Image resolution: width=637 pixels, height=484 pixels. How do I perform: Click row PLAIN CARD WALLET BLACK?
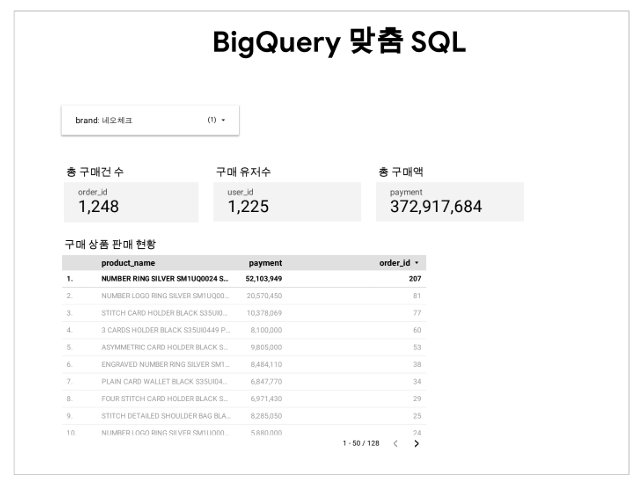click(x=244, y=382)
